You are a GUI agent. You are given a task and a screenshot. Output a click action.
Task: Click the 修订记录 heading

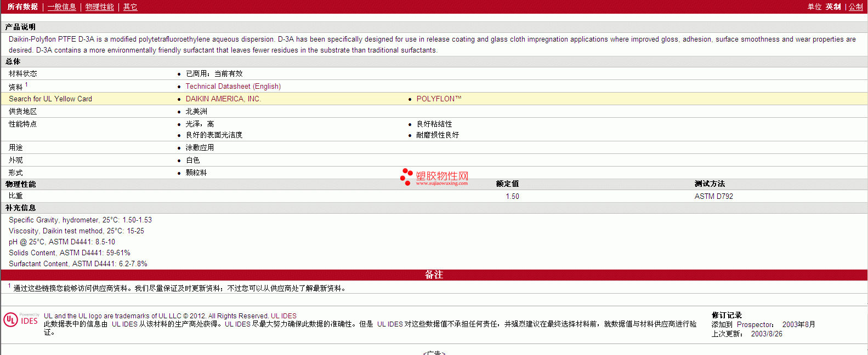click(727, 316)
